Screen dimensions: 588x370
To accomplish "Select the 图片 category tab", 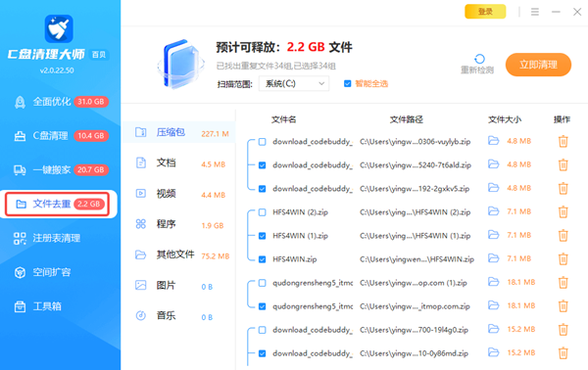I will 179,286.
